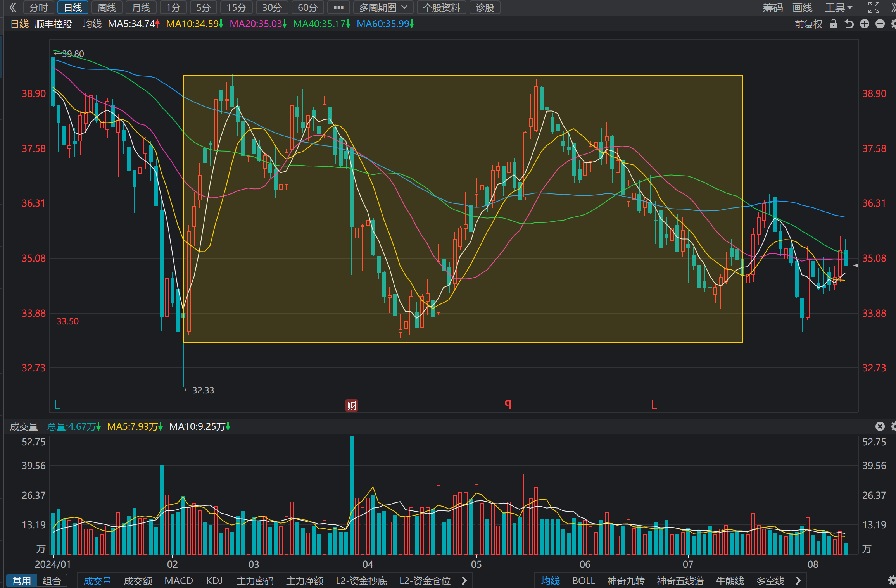Select 牛熊线 main indicator
Viewport: 896px width, 588px height.
(x=730, y=581)
